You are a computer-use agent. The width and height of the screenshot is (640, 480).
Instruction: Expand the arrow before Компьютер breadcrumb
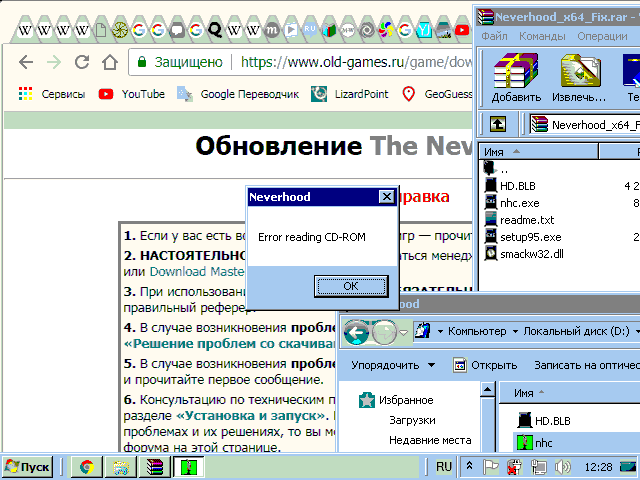click(x=440, y=331)
